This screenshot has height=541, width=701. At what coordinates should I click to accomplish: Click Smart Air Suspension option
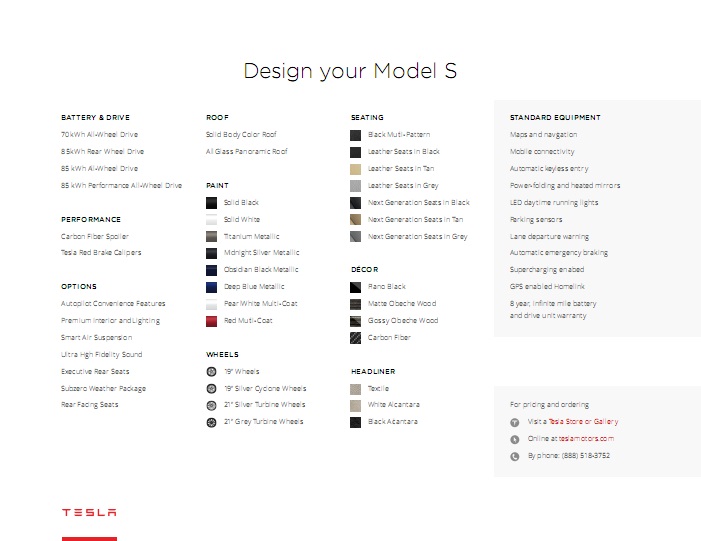coord(97,338)
